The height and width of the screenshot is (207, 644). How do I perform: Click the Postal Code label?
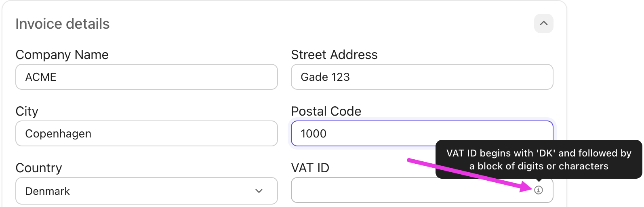click(326, 111)
